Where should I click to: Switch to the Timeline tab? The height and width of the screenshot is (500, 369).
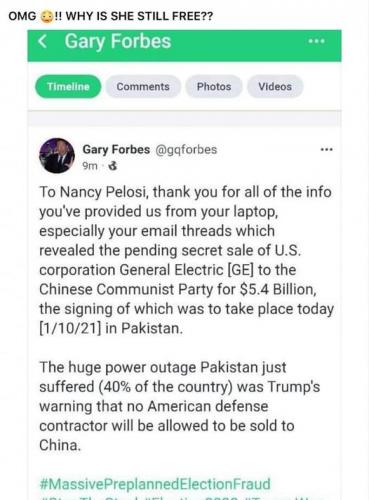[x=68, y=87]
